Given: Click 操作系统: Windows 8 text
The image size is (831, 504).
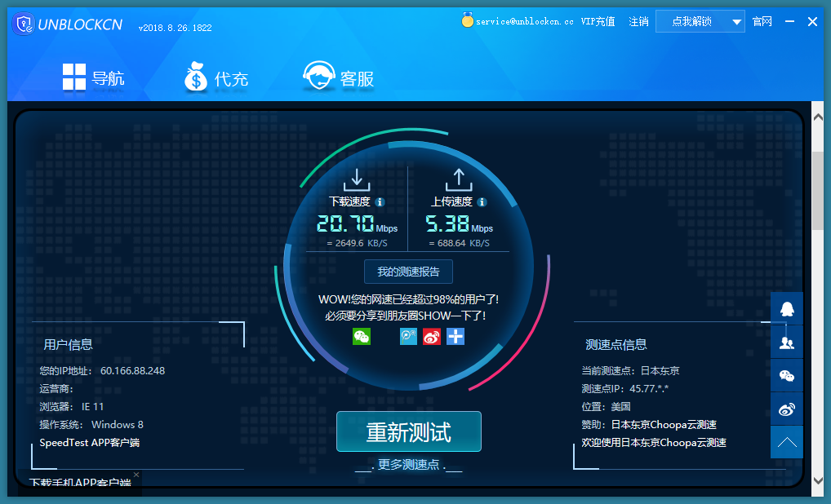Looking at the screenshot, I should tap(91, 425).
